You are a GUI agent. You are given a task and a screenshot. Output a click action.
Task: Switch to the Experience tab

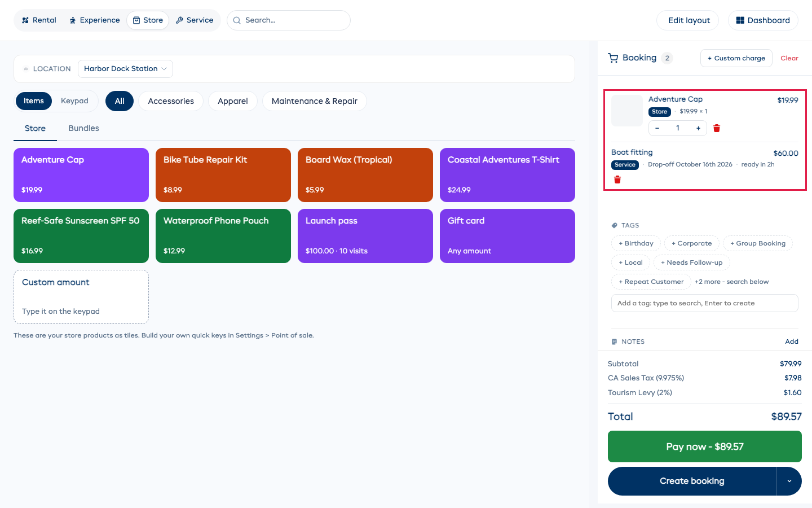[94, 20]
